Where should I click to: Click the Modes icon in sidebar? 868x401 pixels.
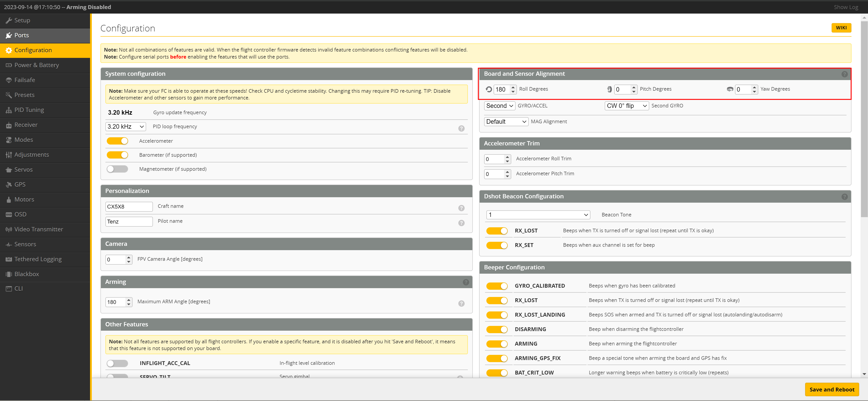point(9,140)
